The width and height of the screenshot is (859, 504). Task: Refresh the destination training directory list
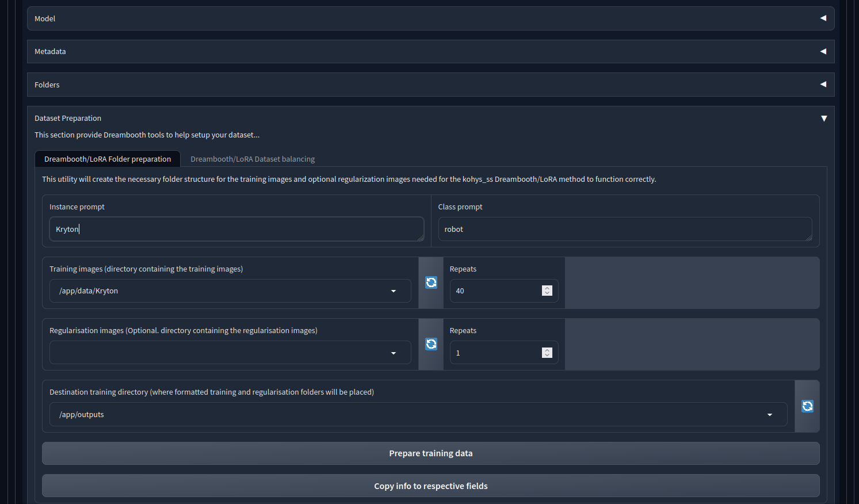(807, 406)
